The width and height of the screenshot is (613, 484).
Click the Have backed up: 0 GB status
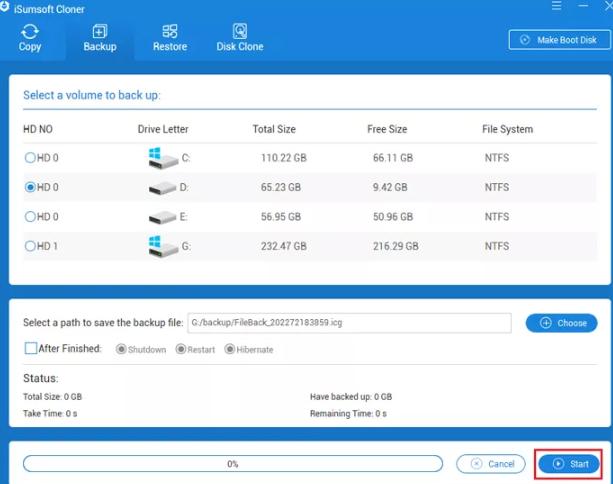[x=351, y=397]
